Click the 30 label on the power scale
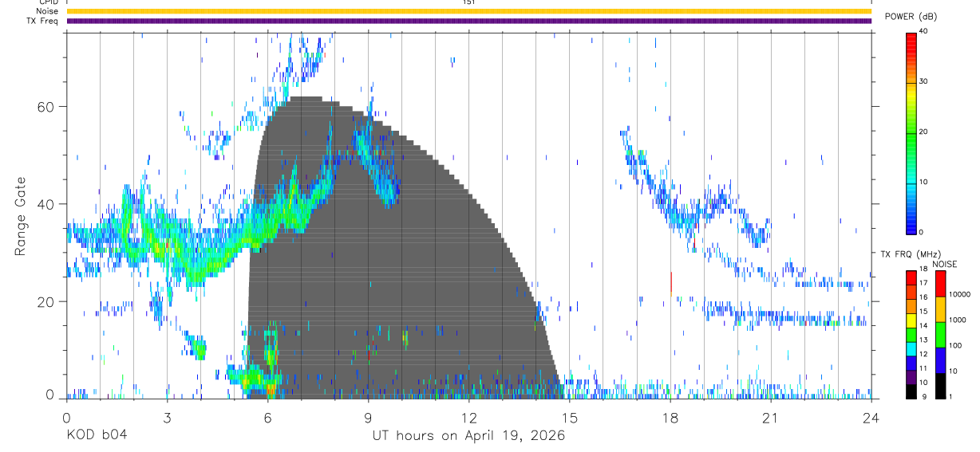This screenshot has width=980, height=452. 923,82
